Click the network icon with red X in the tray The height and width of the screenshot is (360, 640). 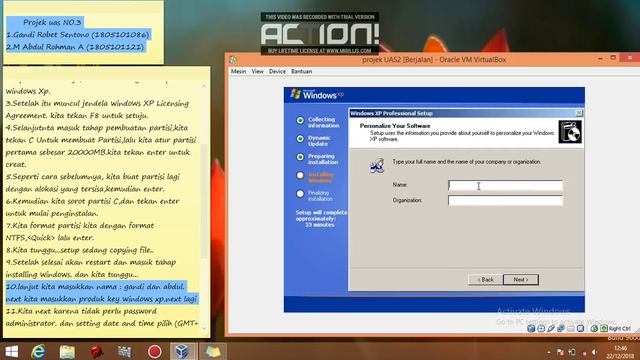[584, 352]
